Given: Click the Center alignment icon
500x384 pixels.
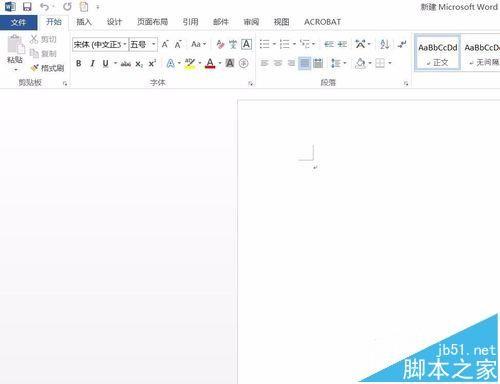Looking at the screenshot, I should (278, 63).
